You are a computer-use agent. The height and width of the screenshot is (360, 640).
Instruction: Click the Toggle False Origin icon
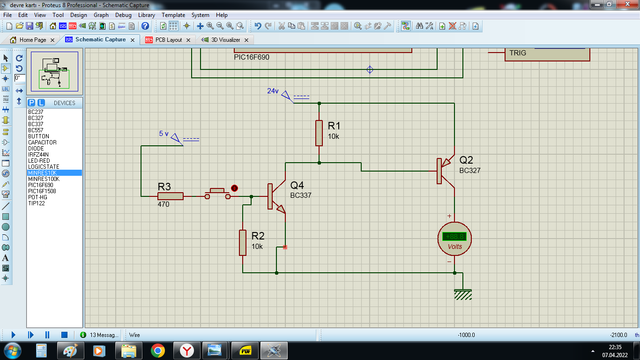pyautogui.click(x=187, y=26)
